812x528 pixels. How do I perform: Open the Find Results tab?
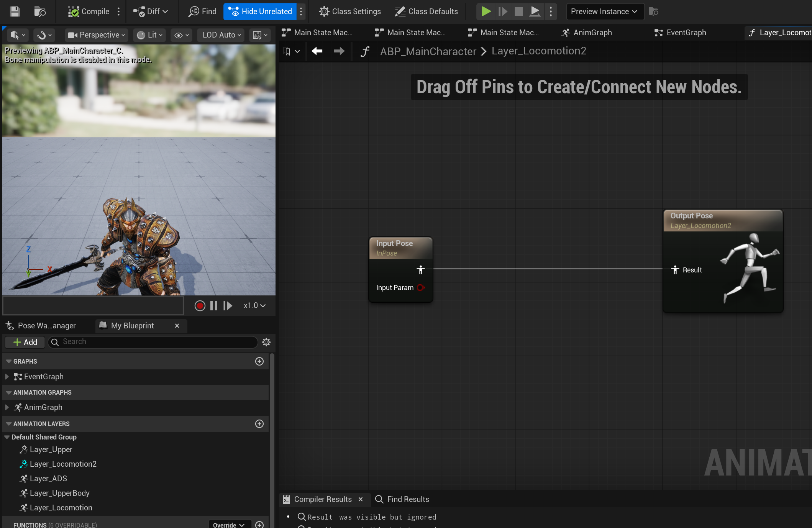pyautogui.click(x=402, y=499)
